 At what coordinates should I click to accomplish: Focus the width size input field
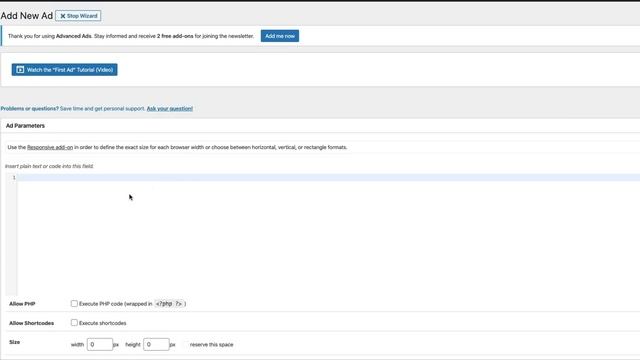point(100,344)
